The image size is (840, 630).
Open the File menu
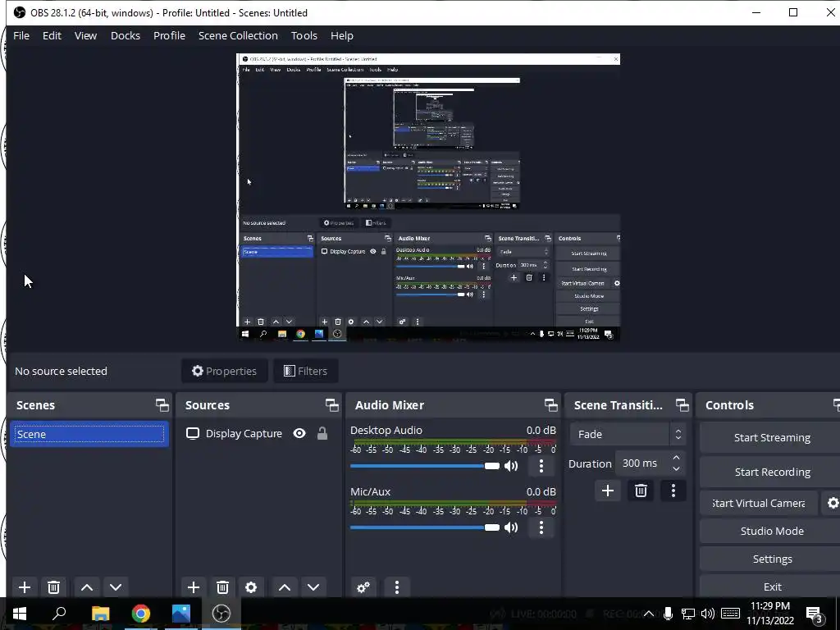click(x=21, y=35)
